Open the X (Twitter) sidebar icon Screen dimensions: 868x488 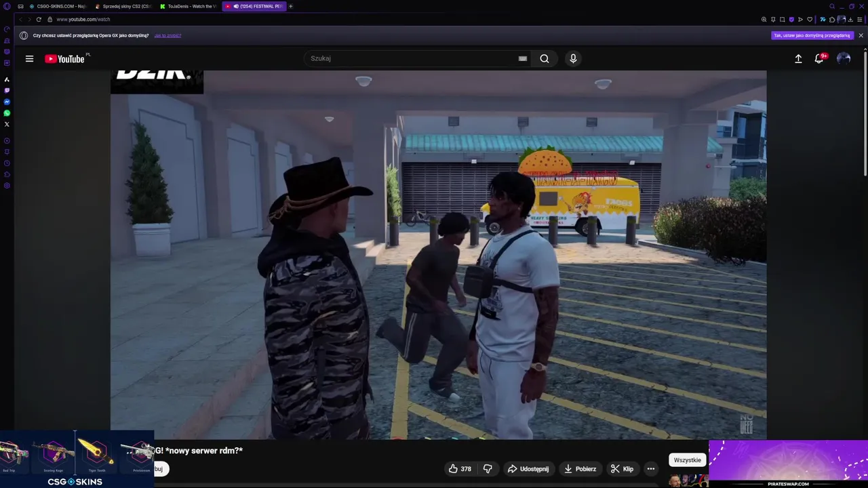[7, 124]
